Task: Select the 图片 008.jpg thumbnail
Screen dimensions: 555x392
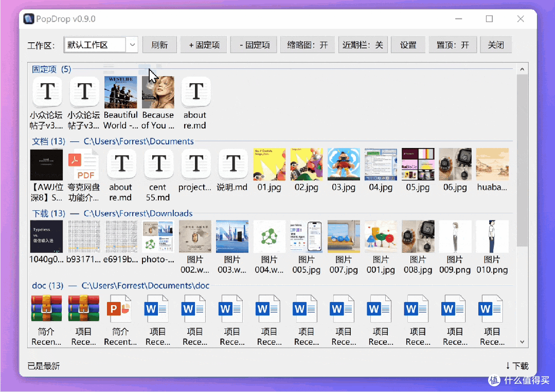Action: click(x=418, y=236)
